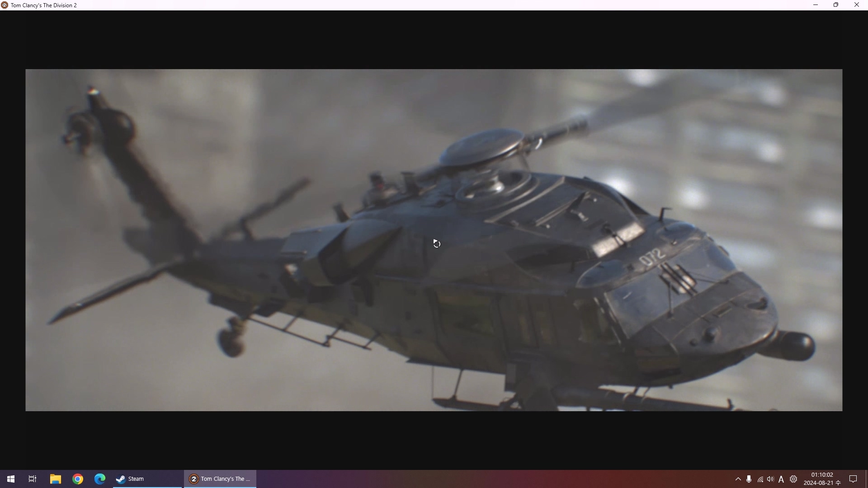Open the Windows Start menu

(11, 479)
